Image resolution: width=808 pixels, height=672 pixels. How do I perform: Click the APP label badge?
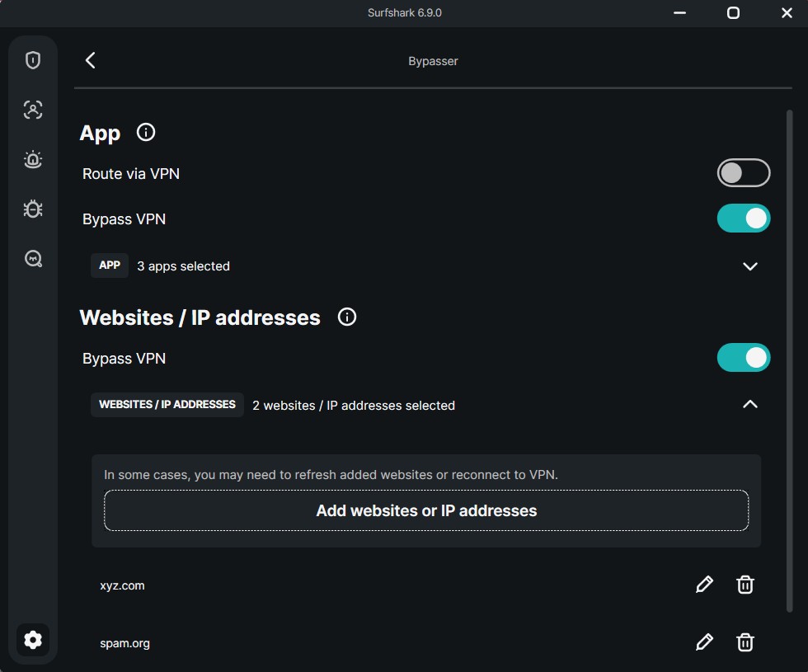click(109, 266)
